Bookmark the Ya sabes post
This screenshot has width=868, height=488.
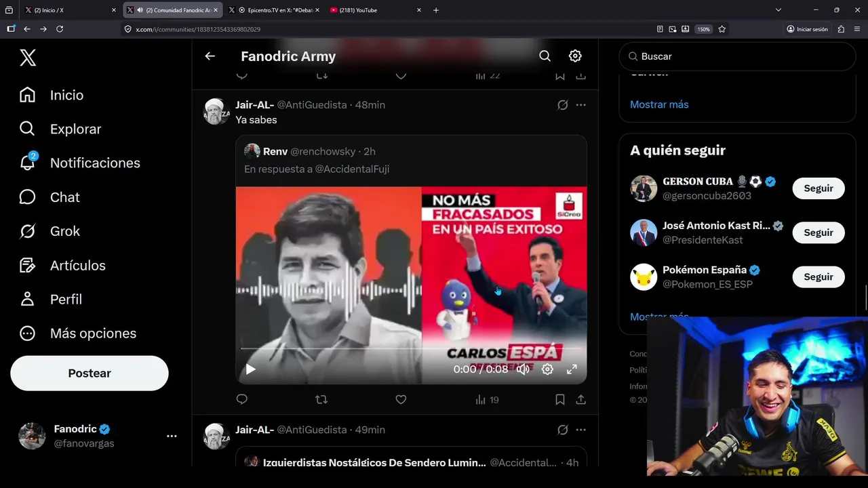click(560, 400)
